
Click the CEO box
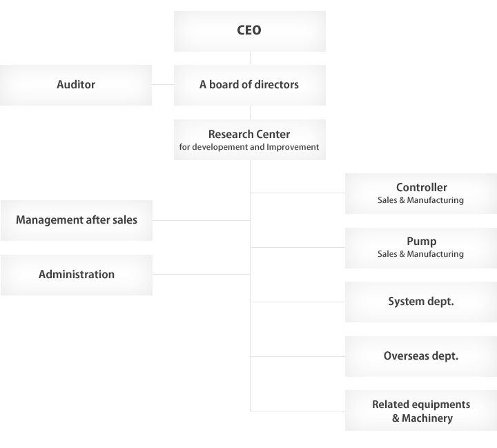click(250, 31)
